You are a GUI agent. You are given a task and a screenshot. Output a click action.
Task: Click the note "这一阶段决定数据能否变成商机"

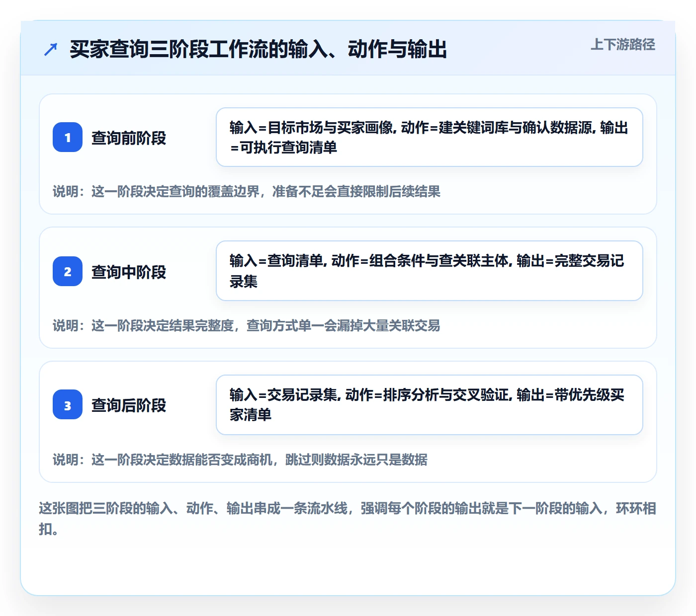point(240,460)
